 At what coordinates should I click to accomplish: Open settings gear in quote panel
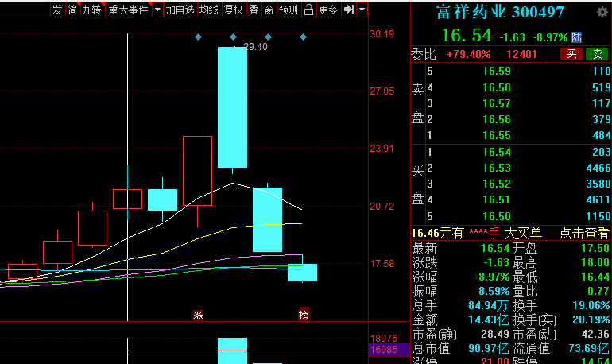[x=602, y=12]
